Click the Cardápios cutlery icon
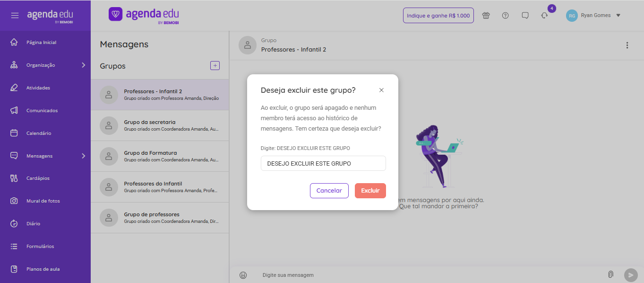The height and width of the screenshot is (283, 644). tap(14, 178)
